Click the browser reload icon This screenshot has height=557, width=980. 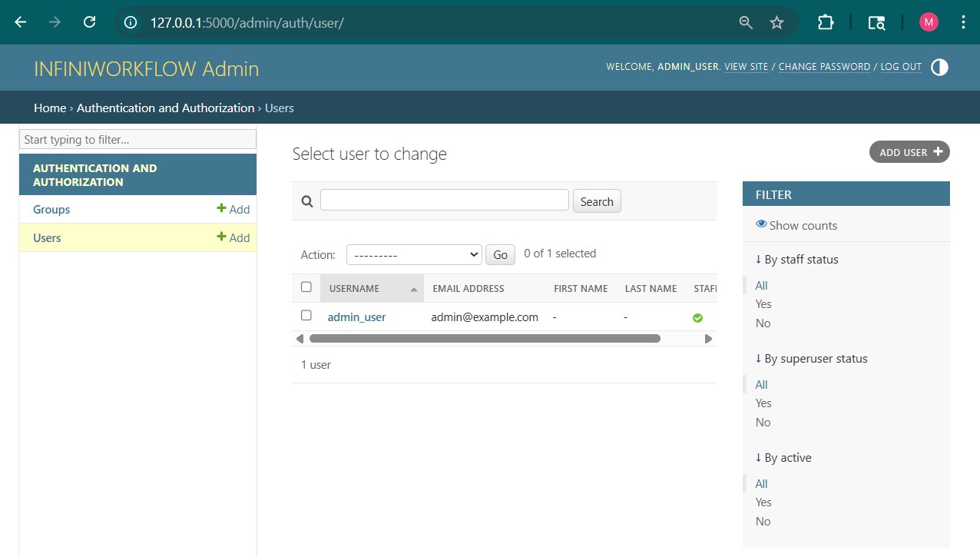(89, 22)
